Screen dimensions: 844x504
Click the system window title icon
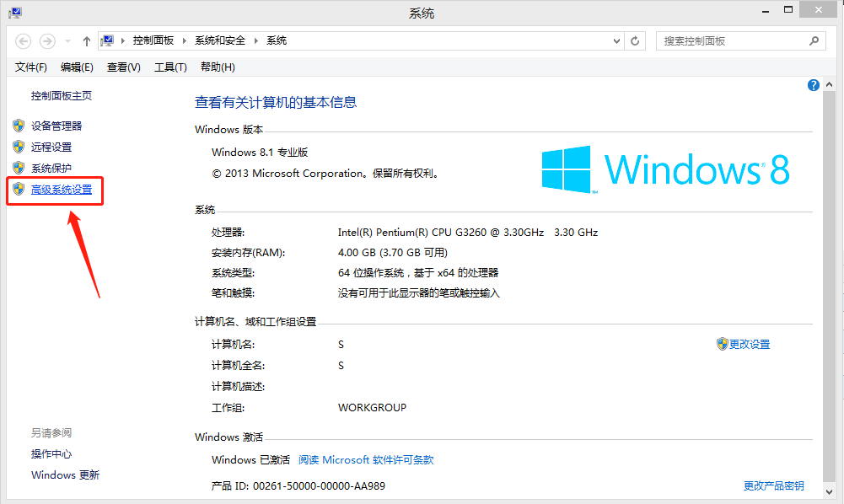tap(15, 13)
